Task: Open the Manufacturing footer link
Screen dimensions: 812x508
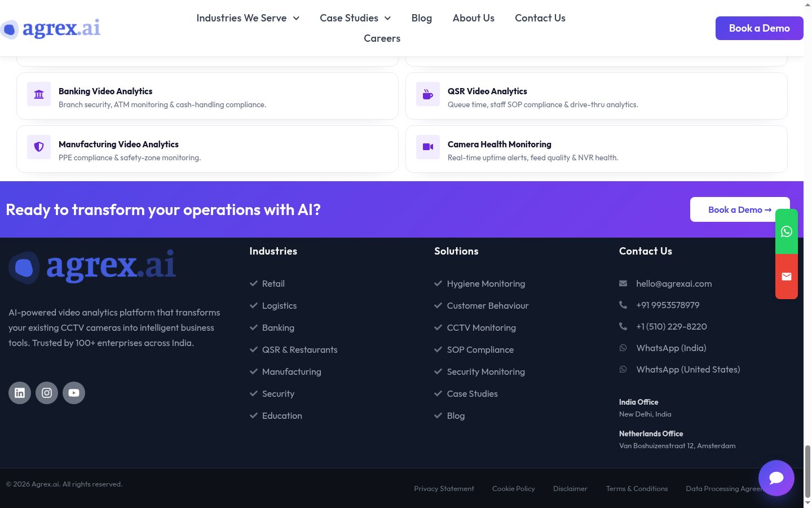Action: pos(292,372)
